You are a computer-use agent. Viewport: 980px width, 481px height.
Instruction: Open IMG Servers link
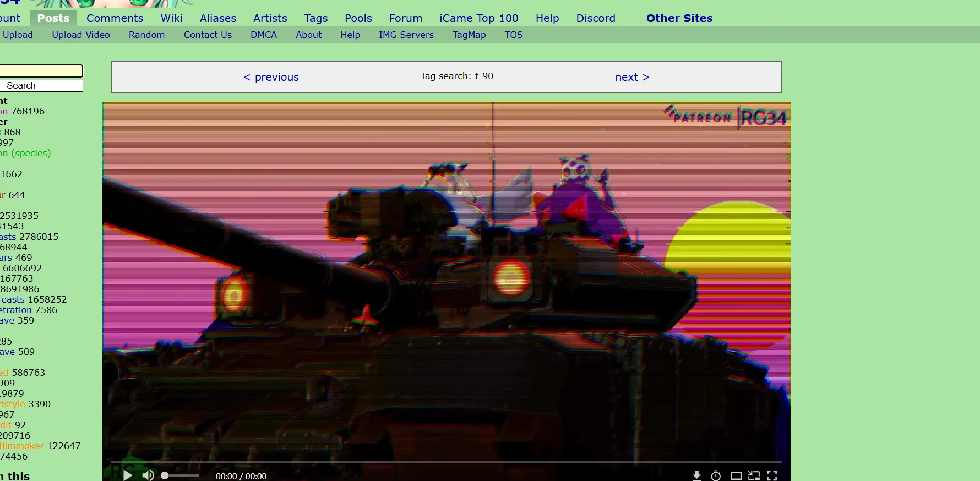[406, 35]
